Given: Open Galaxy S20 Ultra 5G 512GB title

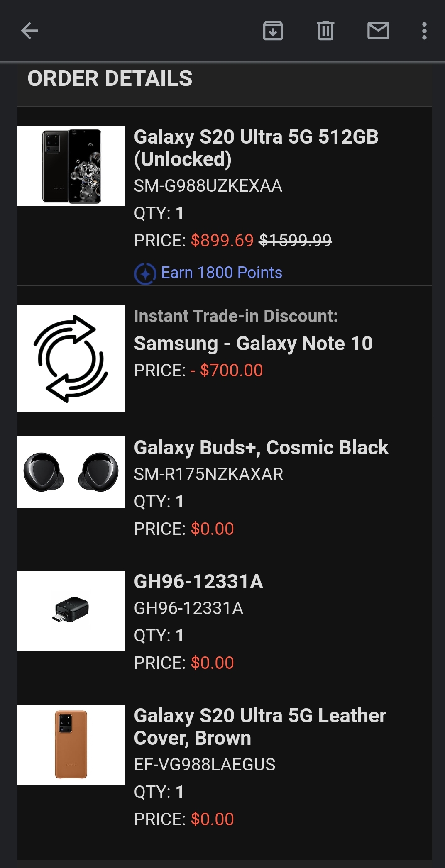Looking at the screenshot, I should coord(256,148).
